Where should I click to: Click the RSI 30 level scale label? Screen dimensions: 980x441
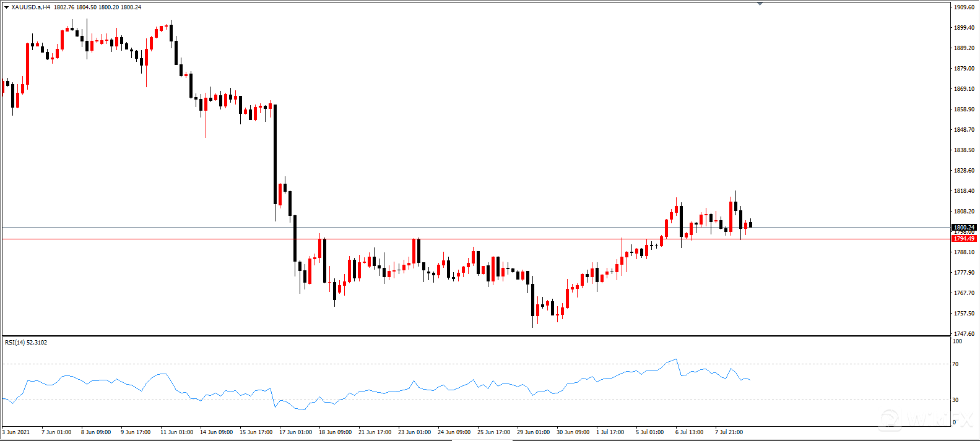[x=955, y=400]
